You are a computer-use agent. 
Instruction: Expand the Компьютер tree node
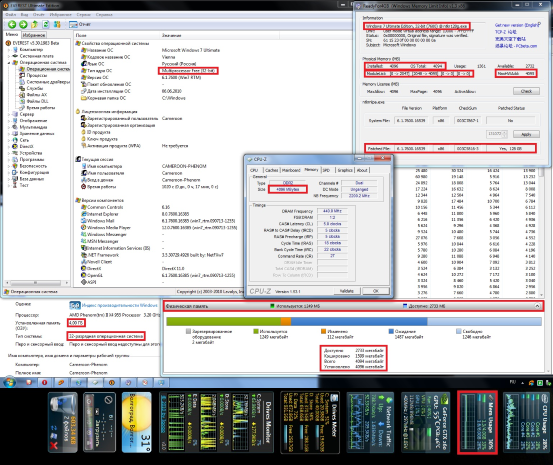9,50
